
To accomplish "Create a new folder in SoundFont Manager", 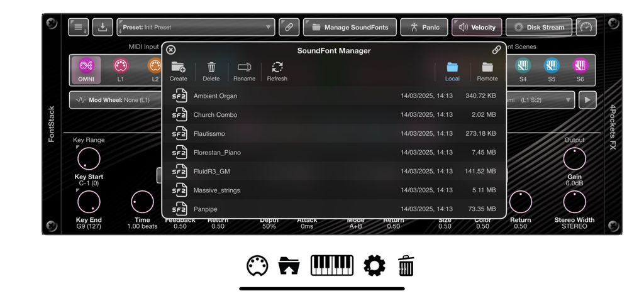I will click(178, 72).
